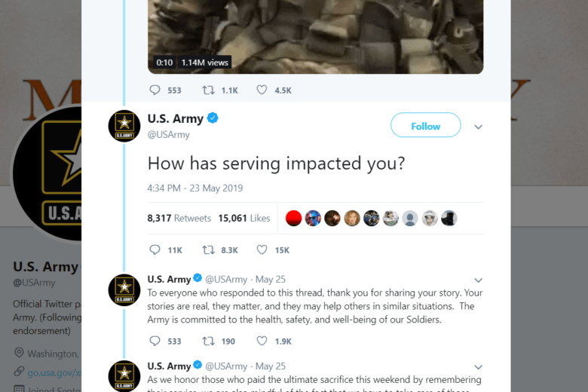Viewport: 588px width, 392px height.
Task: Click the red circle liker avatar
Action: pos(294,219)
